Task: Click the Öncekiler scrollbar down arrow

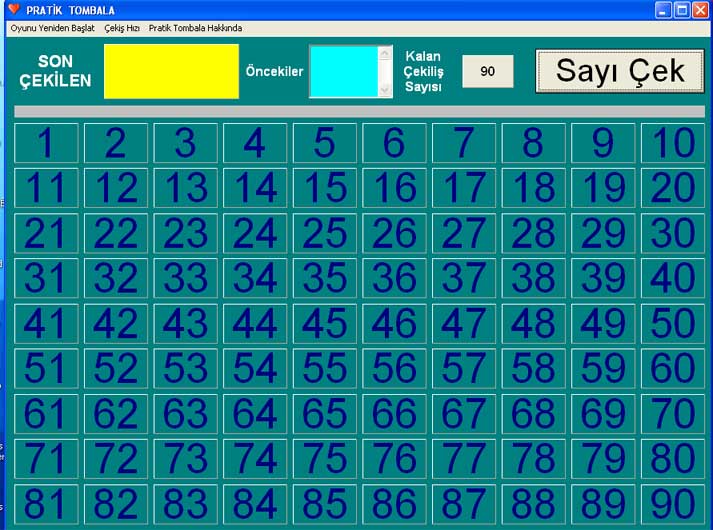Action: [x=385, y=90]
